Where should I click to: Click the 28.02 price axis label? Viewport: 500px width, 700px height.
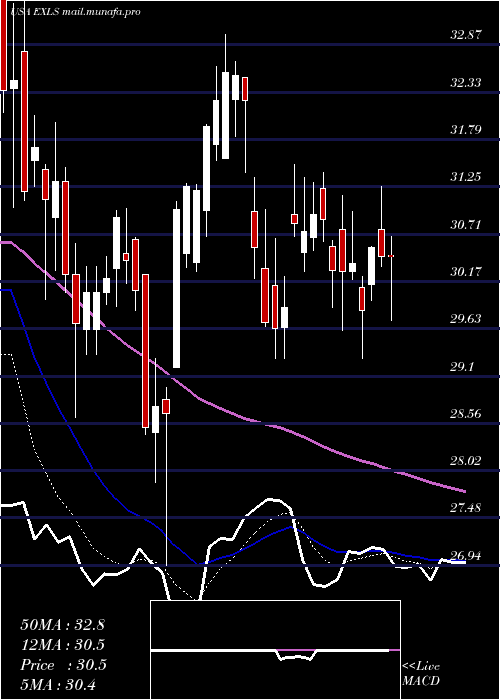click(466, 461)
